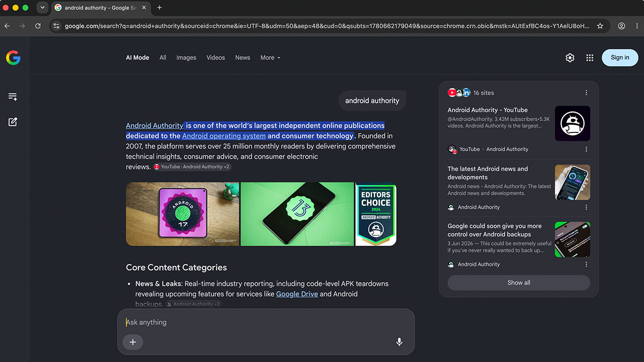Click the YouTube · Android Authority source line
Screen dimensions: 644x362
488,149
